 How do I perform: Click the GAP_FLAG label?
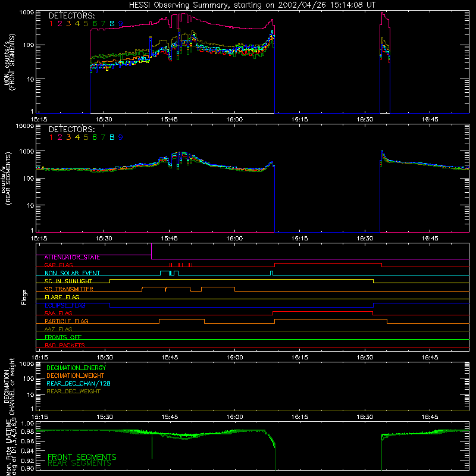(58, 265)
